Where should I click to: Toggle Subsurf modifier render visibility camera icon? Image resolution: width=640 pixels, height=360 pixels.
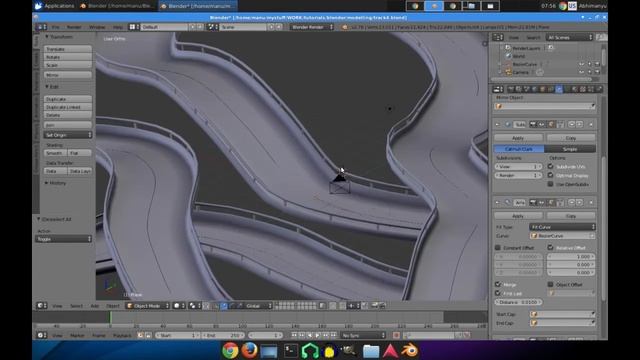(x=533, y=124)
